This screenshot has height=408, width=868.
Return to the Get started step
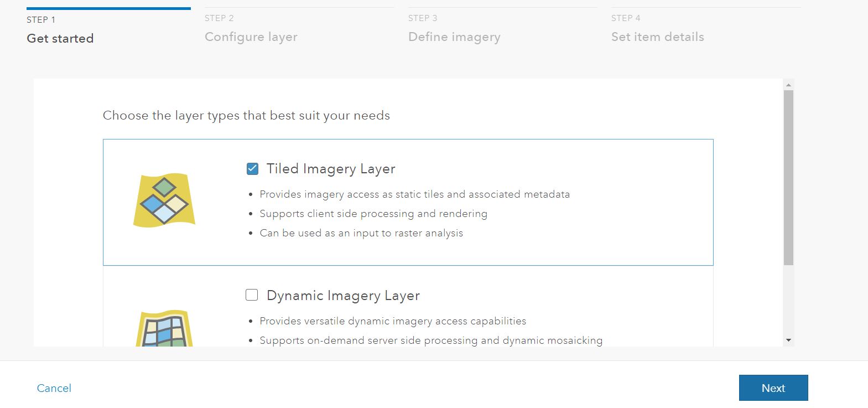[60, 38]
